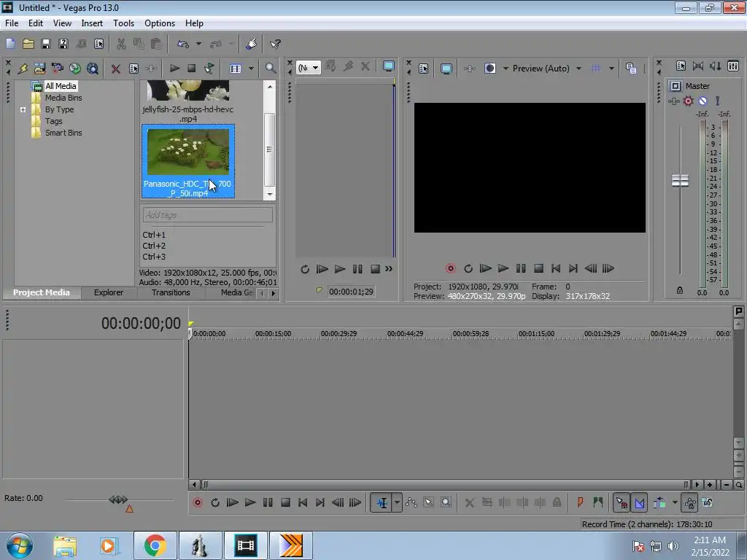Select the Envelope Edit tool icon
The height and width of the screenshot is (560, 747).
pyautogui.click(x=411, y=502)
